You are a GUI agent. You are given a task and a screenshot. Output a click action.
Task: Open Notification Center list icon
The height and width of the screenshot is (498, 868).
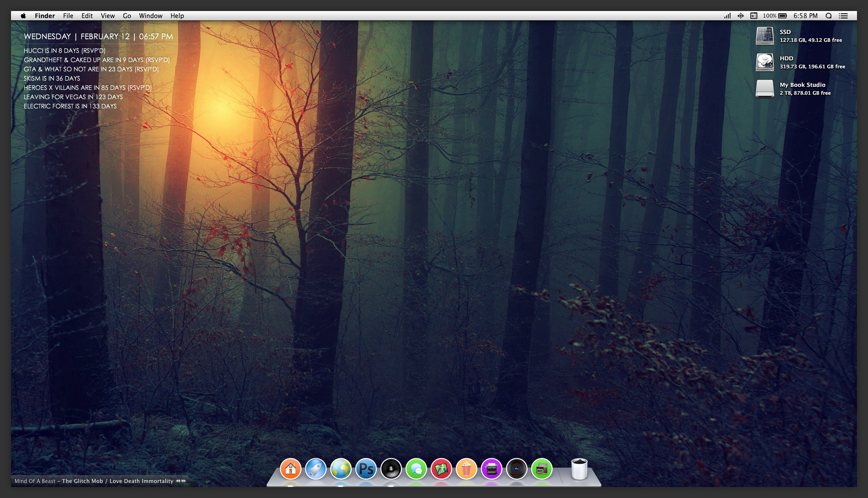coord(843,16)
